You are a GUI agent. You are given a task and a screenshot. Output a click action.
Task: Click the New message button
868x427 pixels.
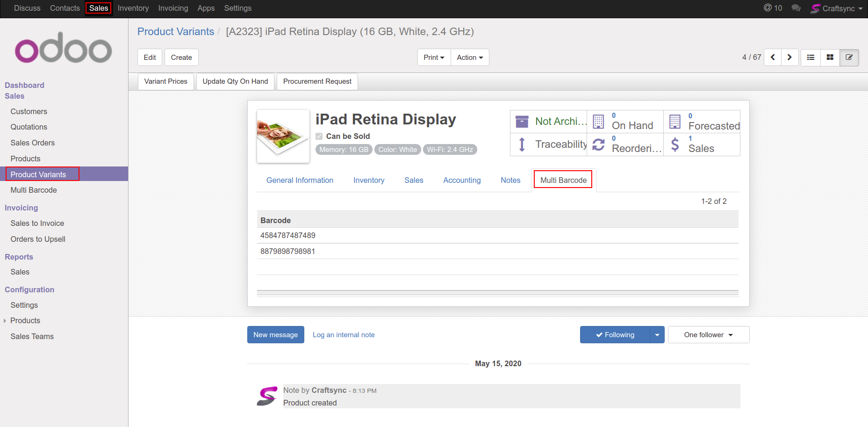point(275,335)
